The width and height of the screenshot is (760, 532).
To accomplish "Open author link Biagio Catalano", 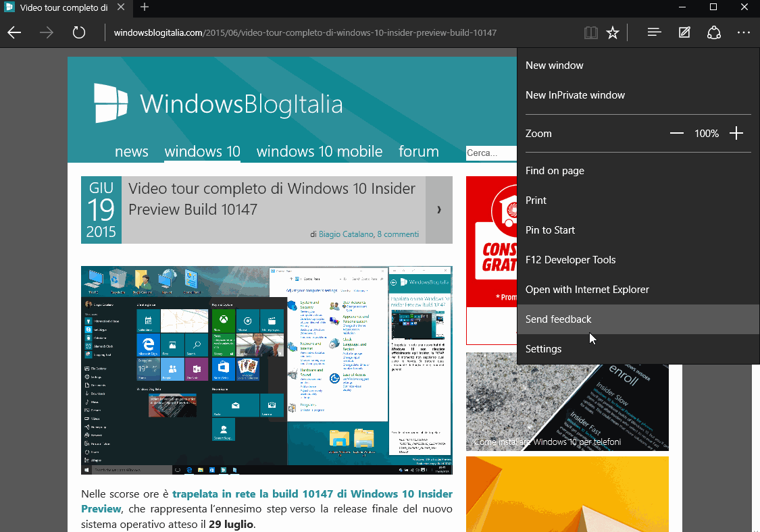I will (346, 234).
